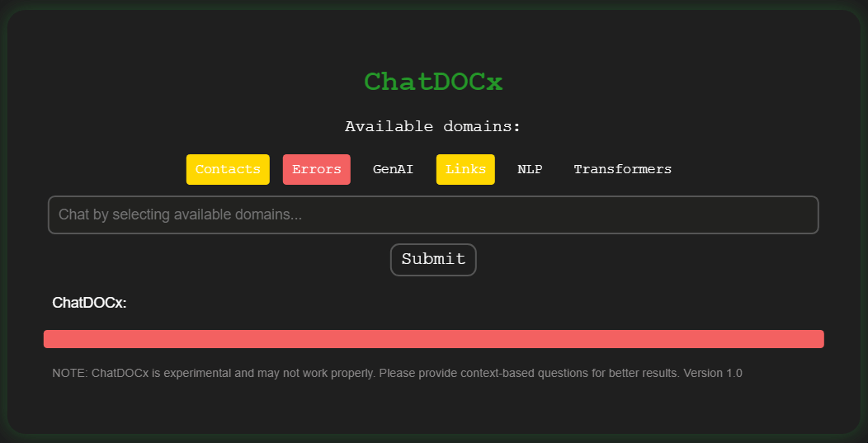Click the Submit button

(433, 259)
